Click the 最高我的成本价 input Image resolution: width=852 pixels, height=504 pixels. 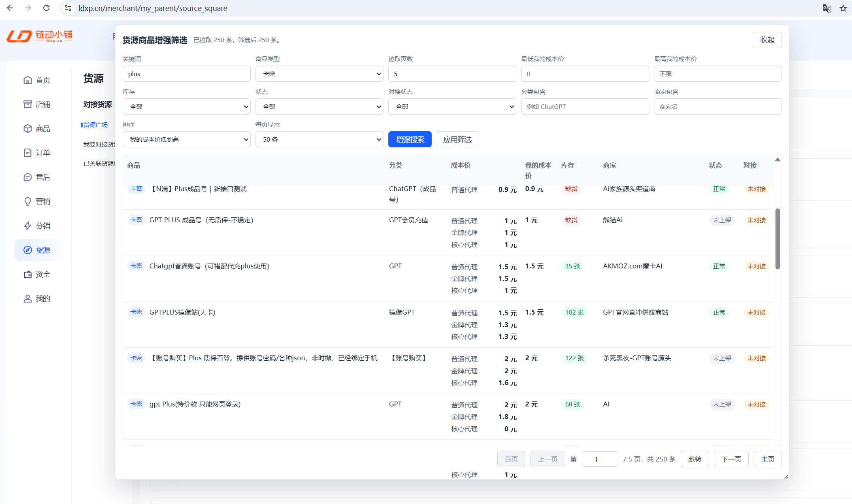pos(718,74)
